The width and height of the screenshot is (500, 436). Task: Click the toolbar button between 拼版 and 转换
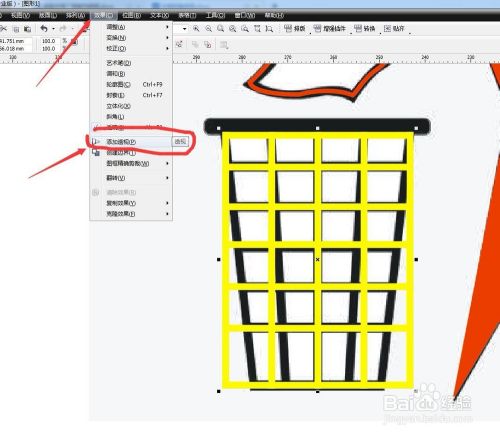point(330,29)
